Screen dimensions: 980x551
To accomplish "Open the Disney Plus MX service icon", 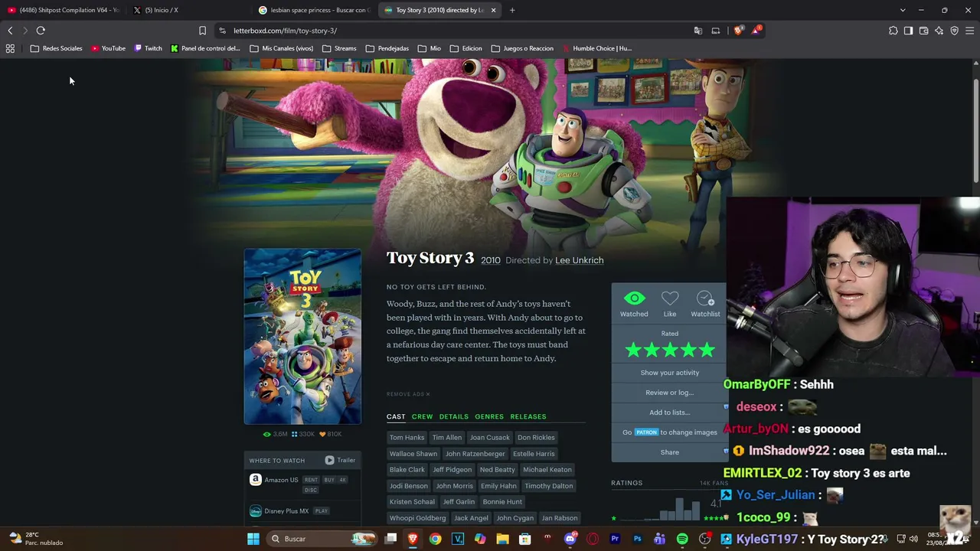I will [x=256, y=511].
